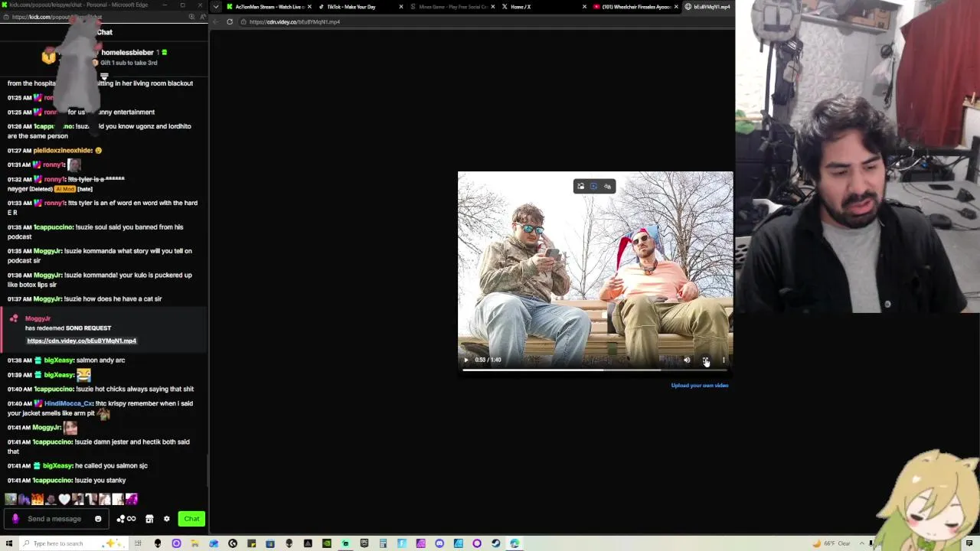Click the translate icon in the video overlay toolbar
This screenshot has width=980, height=551.
point(607,187)
